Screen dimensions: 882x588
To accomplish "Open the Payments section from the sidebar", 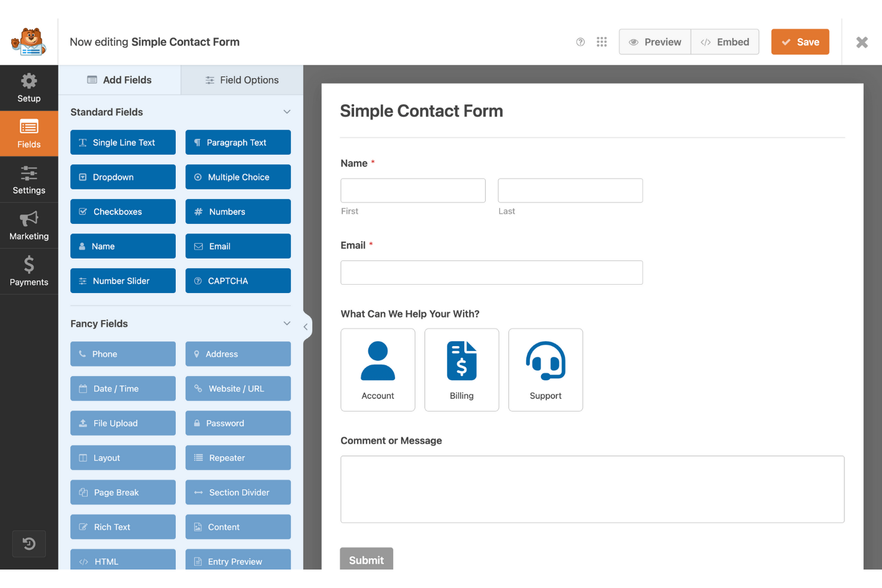I will coord(29,271).
